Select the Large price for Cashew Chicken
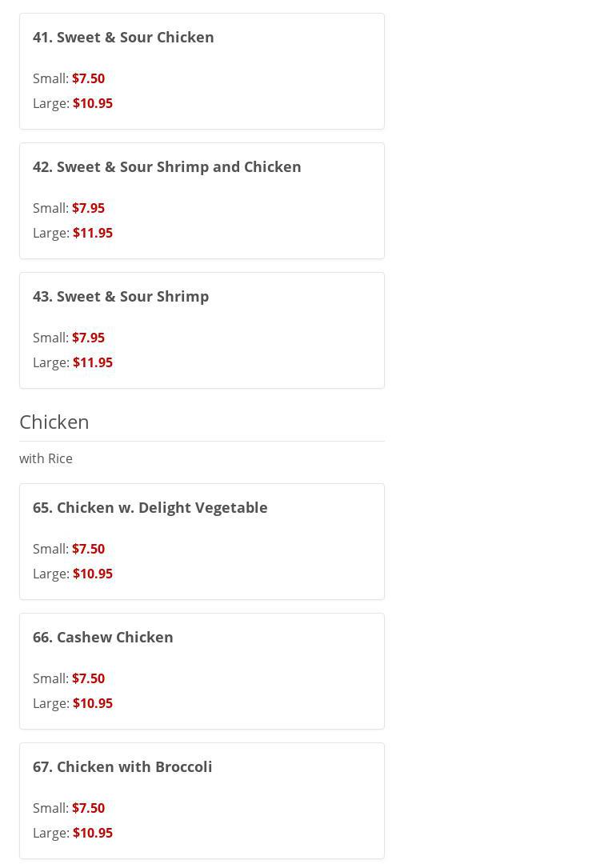616x868 pixels. (x=73, y=703)
